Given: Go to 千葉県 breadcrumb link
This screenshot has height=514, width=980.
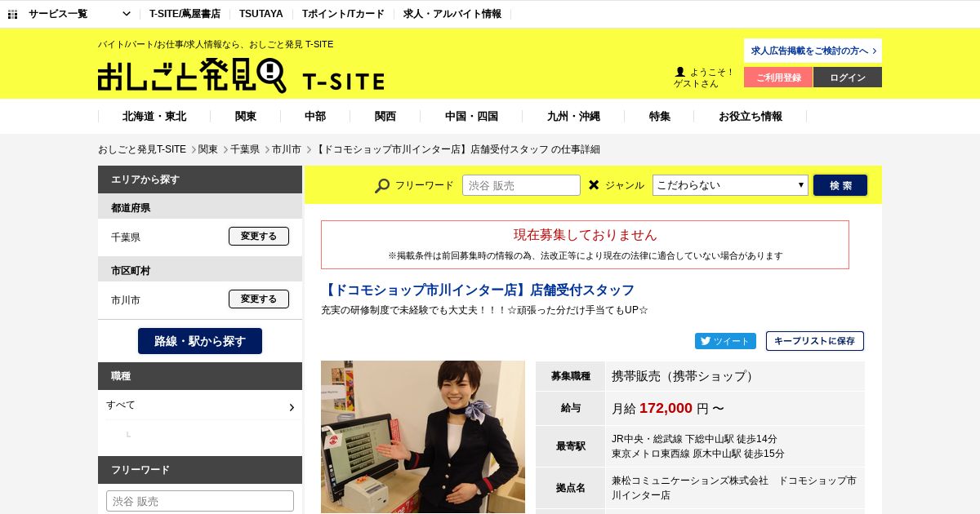Looking at the screenshot, I should (245, 149).
